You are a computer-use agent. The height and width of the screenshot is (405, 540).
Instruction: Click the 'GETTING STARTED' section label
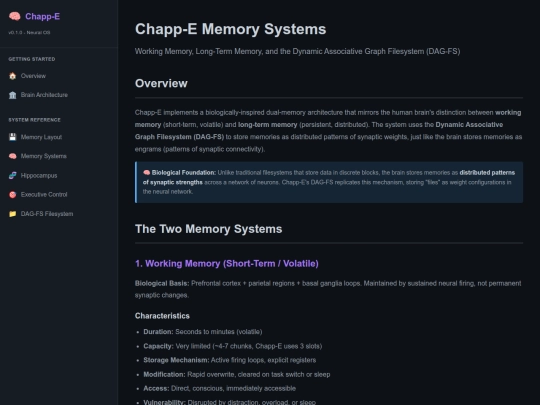click(32, 59)
